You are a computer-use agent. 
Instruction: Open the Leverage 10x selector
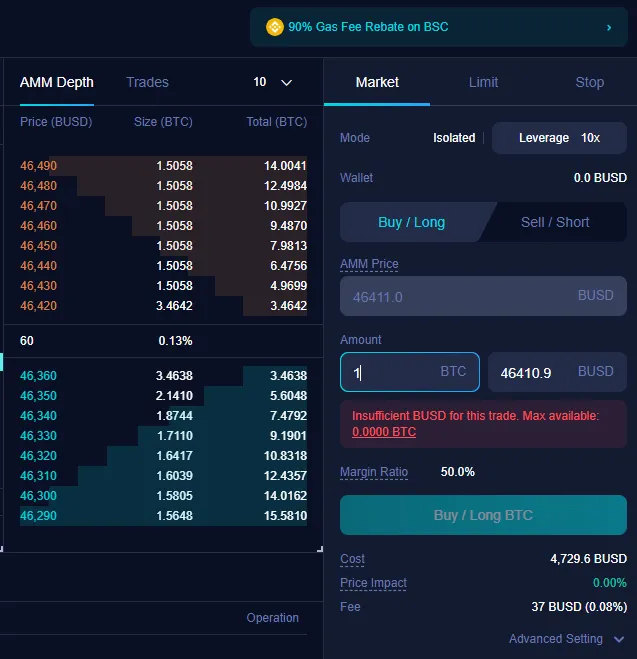click(559, 138)
